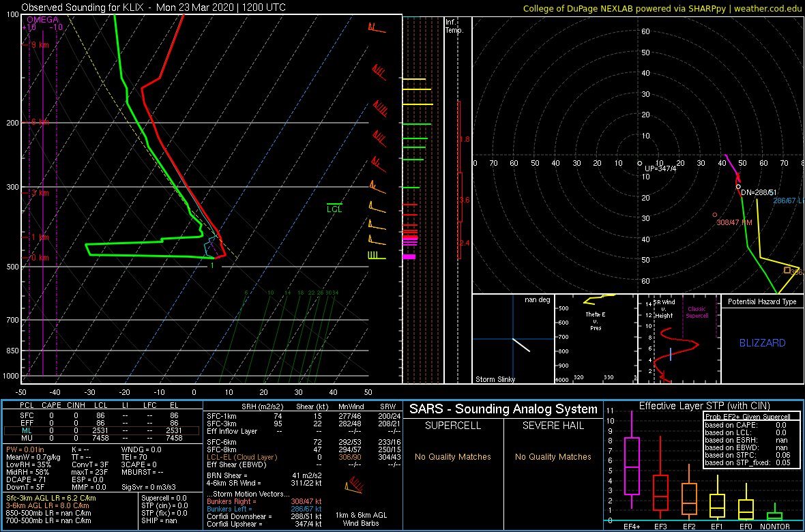Viewport: 805px width, 532px height.
Task: Select the highlighted ML parcel row
Action: 101,431
